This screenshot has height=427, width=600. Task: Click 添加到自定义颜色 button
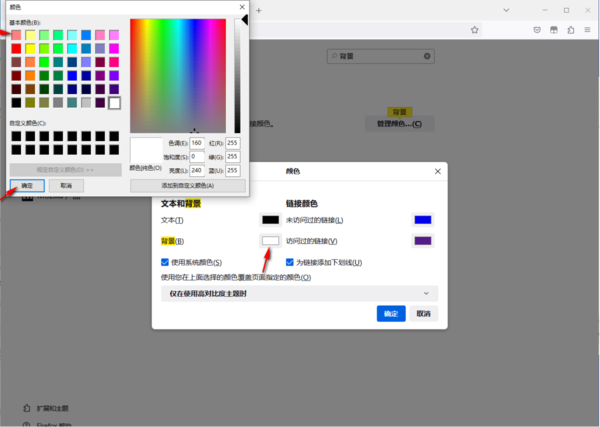(x=187, y=186)
